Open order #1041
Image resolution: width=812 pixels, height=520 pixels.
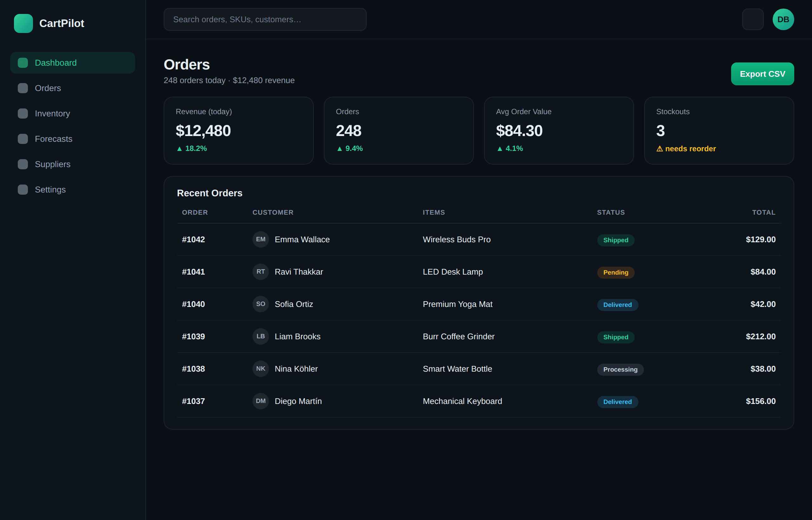click(x=193, y=272)
